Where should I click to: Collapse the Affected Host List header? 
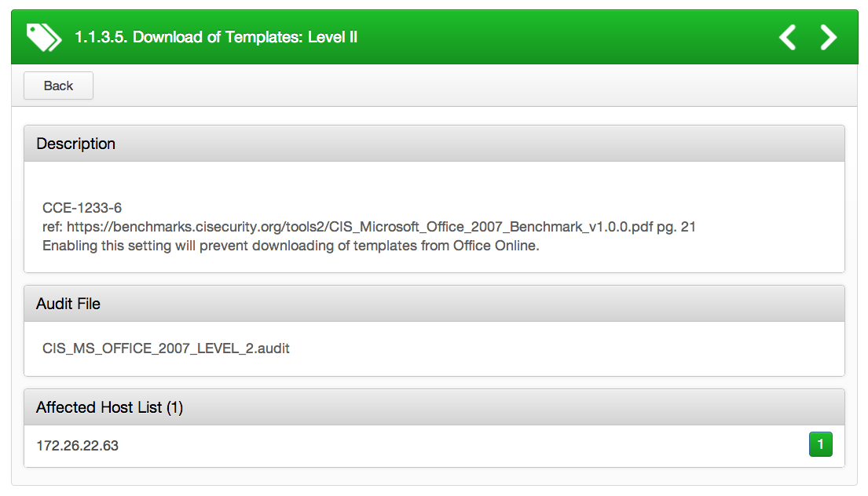tap(434, 407)
